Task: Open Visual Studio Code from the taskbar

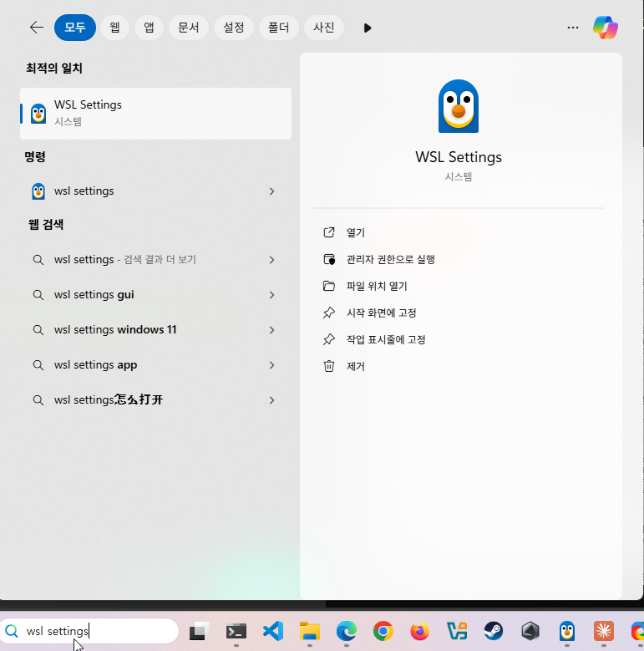Action: (273, 631)
